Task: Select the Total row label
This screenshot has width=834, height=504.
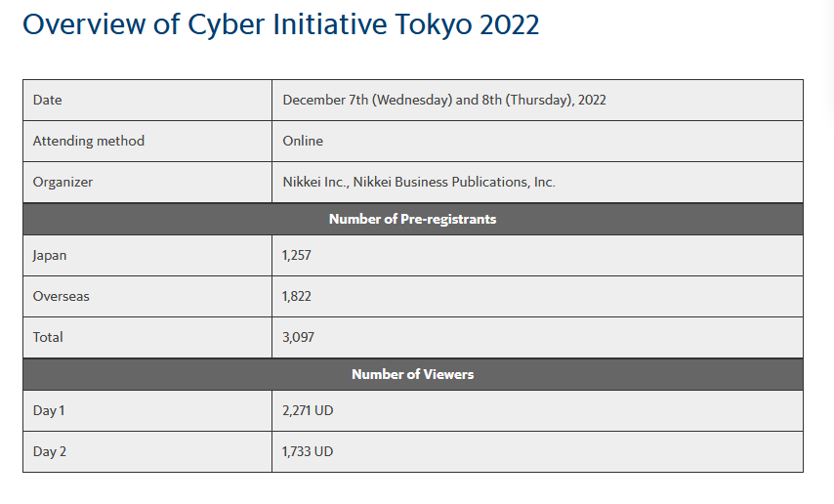Action: tap(48, 337)
